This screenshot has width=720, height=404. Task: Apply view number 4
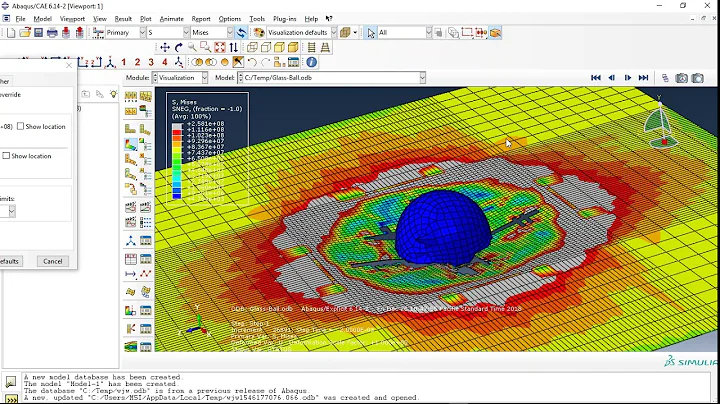pyautogui.click(x=164, y=62)
